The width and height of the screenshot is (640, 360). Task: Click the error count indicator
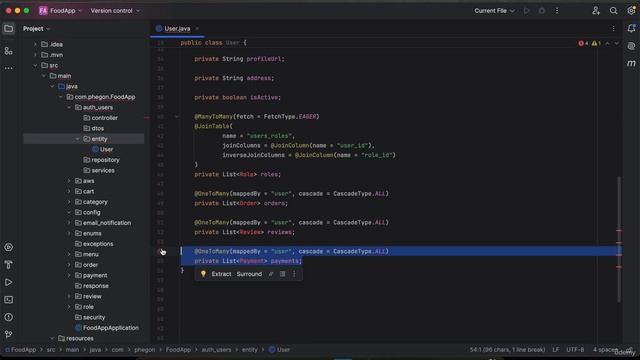tap(583, 43)
